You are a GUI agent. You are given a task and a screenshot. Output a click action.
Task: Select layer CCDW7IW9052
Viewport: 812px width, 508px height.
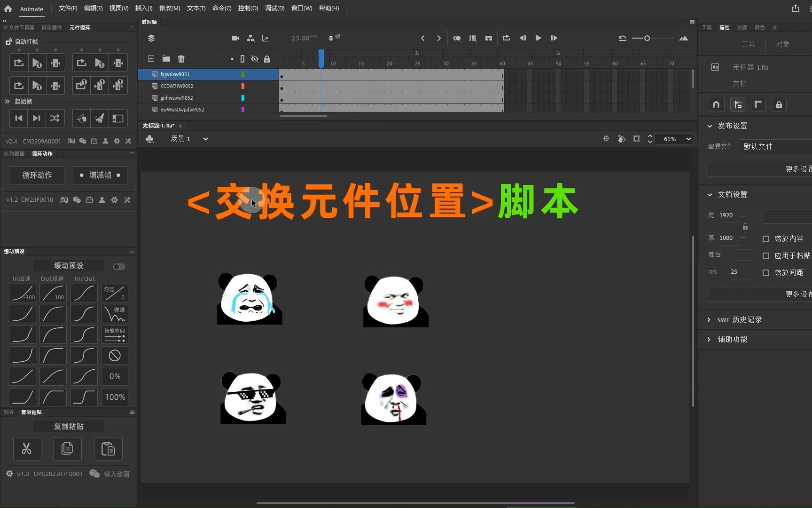(177, 86)
